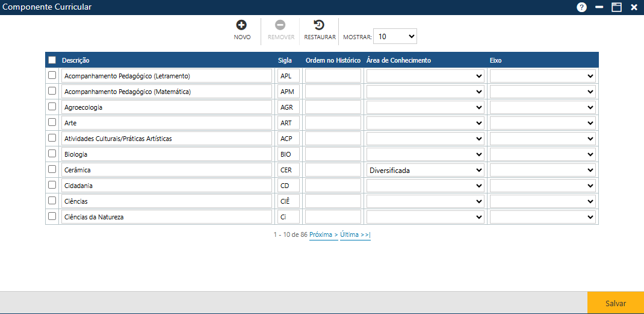644x314 pixels.
Task: Maximize the Componente Curricular window
Action: pyautogui.click(x=616, y=7)
